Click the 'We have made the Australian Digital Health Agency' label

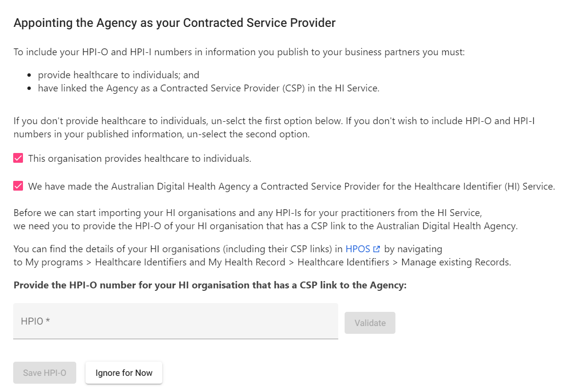[x=291, y=186]
